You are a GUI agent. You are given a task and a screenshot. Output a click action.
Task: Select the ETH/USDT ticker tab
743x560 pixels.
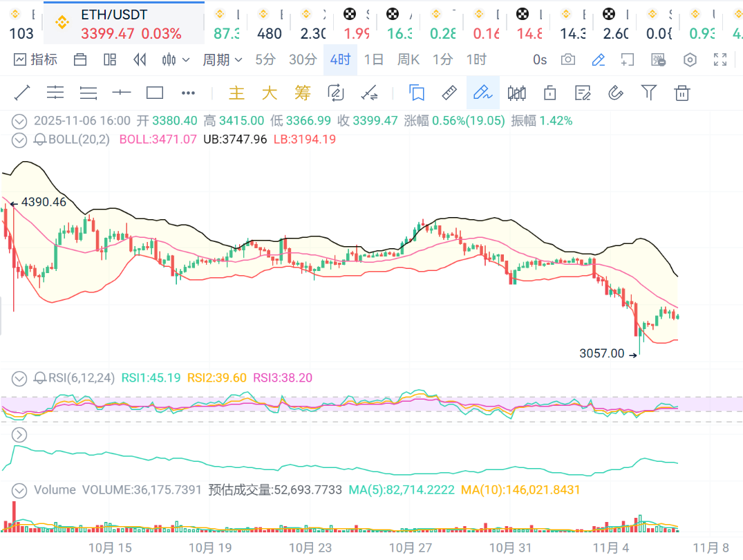tap(123, 24)
